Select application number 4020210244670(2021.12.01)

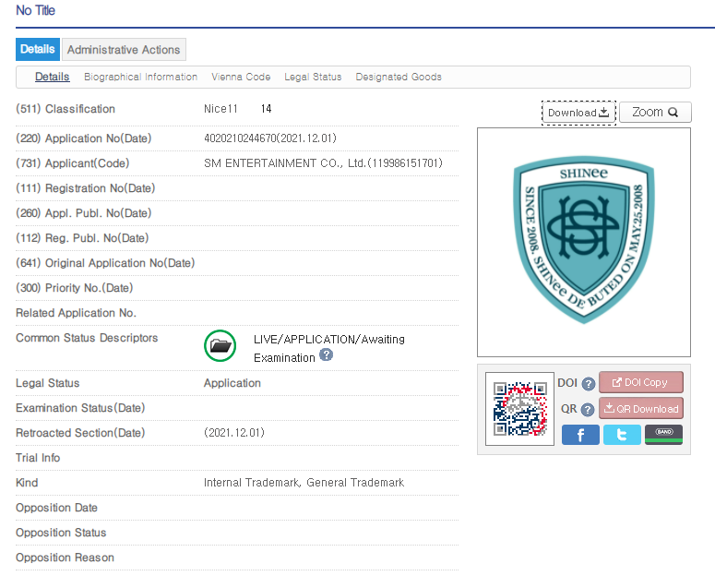coord(270,138)
